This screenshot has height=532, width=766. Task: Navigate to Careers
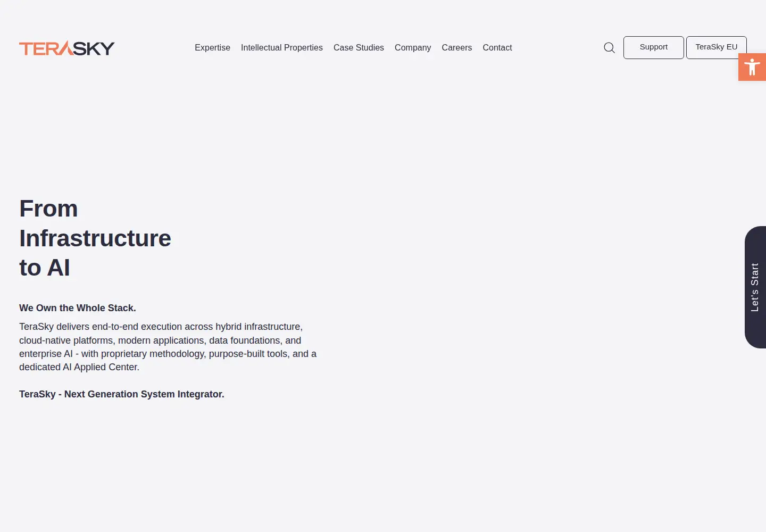[457, 47]
